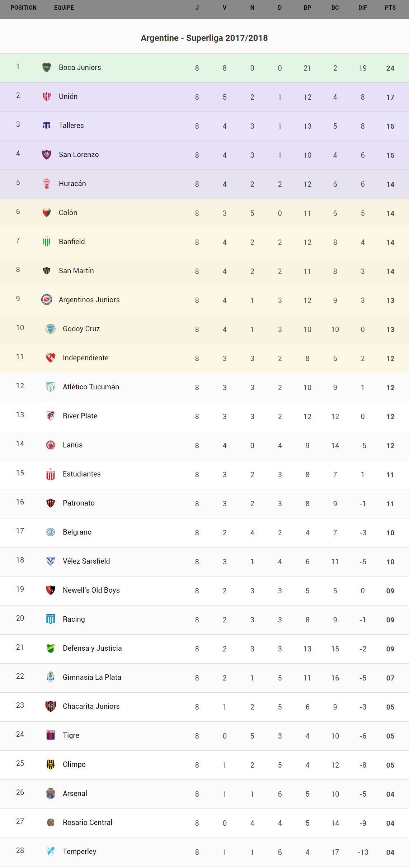Open the Vélez Sarsfield team page
This screenshot has height=868, width=409.
click(86, 561)
